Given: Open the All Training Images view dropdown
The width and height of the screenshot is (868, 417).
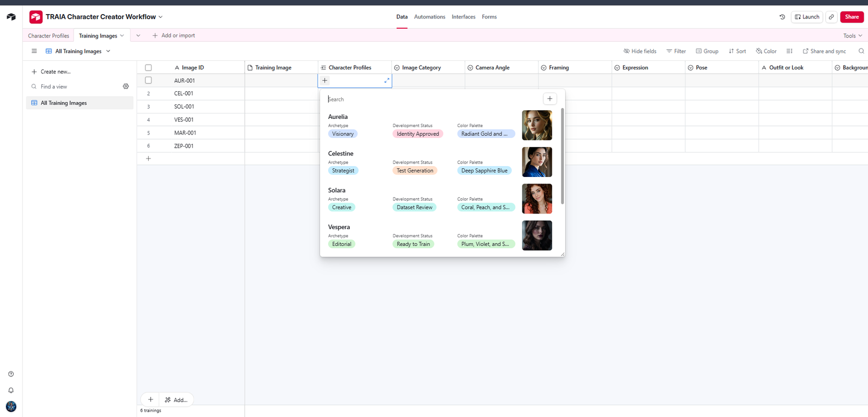Looking at the screenshot, I should pyautogui.click(x=78, y=51).
